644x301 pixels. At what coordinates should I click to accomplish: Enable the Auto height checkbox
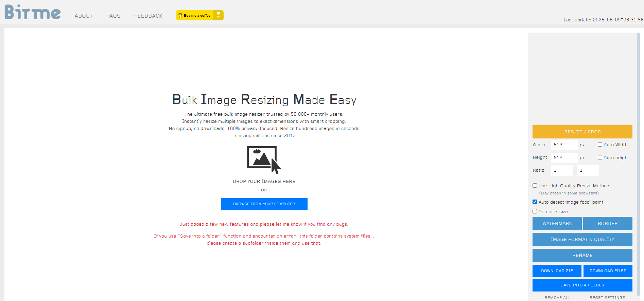click(600, 157)
